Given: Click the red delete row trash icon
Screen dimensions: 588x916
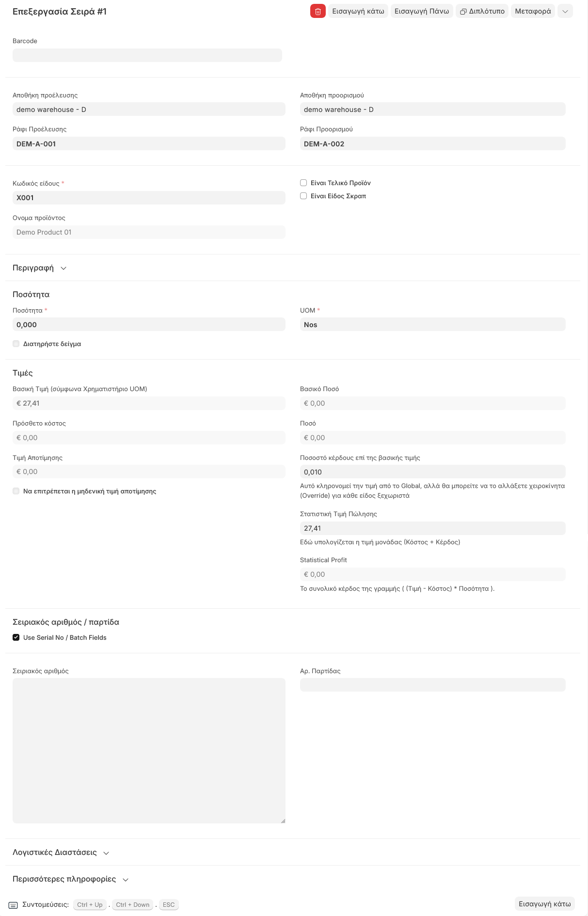Looking at the screenshot, I should point(318,11).
